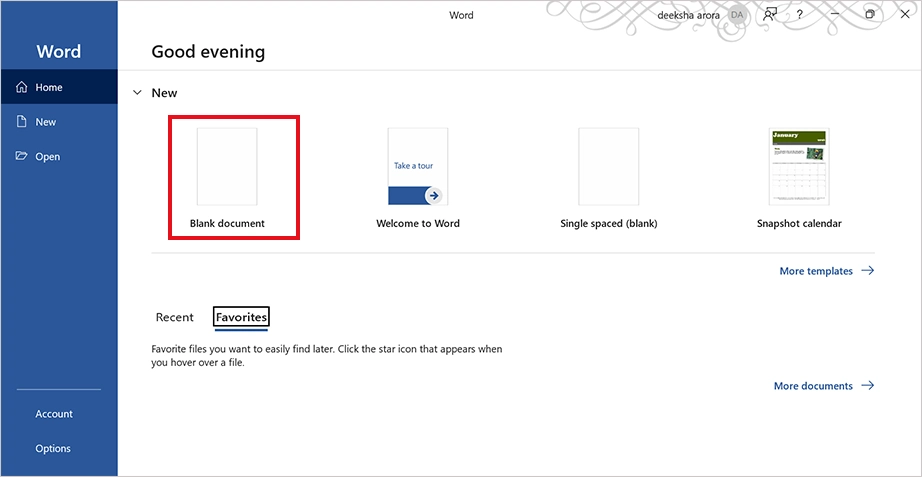
Task: Click the Single spaced (blank) label
Action: click(x=609, y=224)
